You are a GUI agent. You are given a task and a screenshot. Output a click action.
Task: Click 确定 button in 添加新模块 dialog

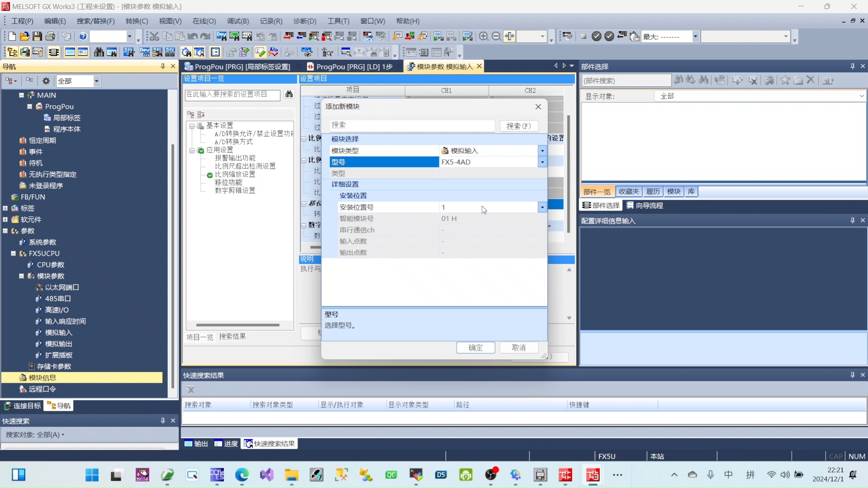pyautogui.click(x=475, y=347)
